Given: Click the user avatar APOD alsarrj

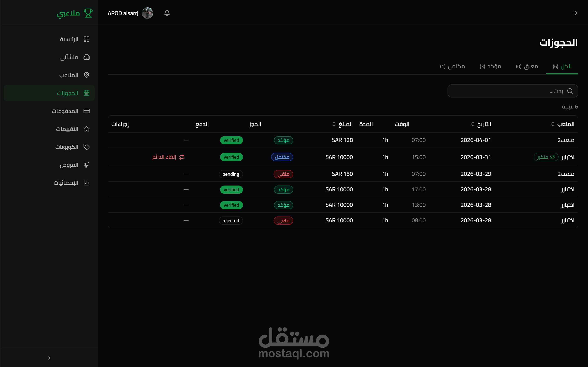Looking at the screenshot, I should [147, 13].
